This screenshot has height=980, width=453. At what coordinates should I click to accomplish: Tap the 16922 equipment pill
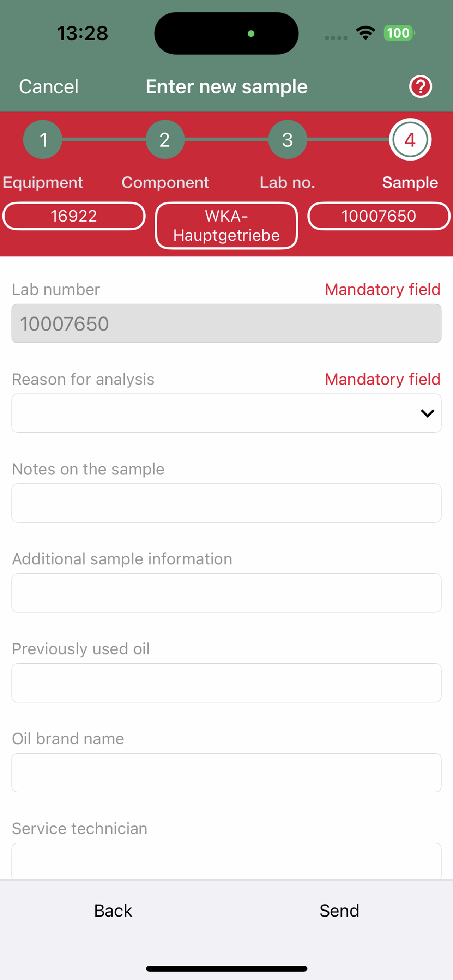pos(74,216)
